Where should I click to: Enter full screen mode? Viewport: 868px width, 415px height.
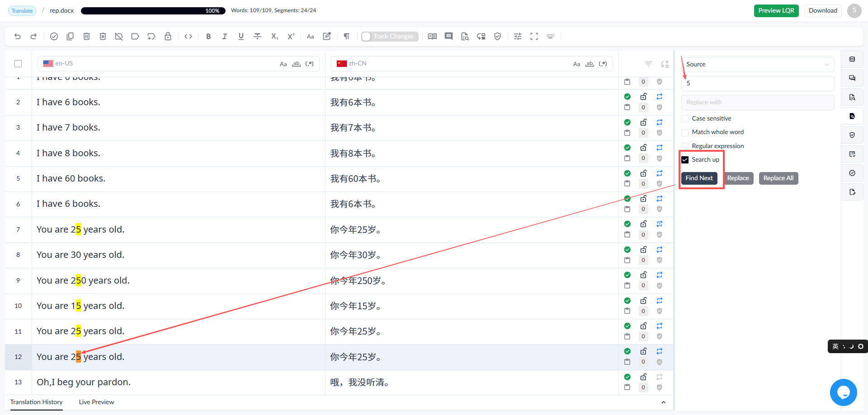click(534, 37)
